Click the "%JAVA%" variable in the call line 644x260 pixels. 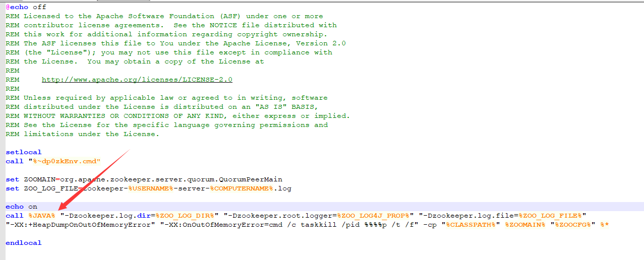pyautogui.click(x=42, y=216)
